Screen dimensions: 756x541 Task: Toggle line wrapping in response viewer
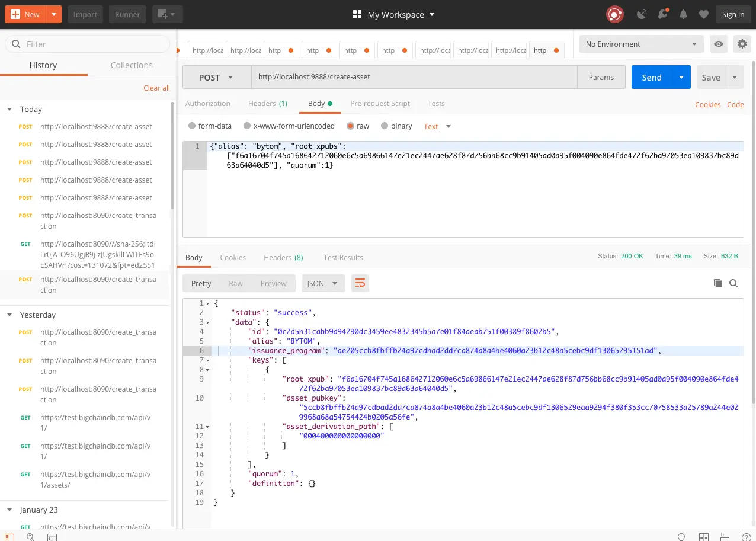(x=360, y=283)
